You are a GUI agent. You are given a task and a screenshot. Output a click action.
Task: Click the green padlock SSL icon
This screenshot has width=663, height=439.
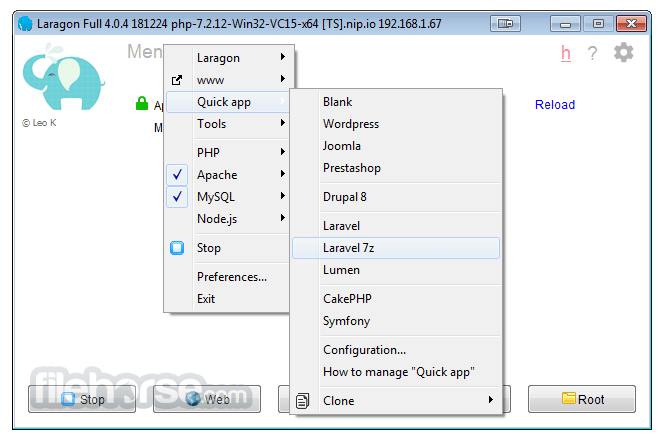pyautogui.click(x=142, y=103)
